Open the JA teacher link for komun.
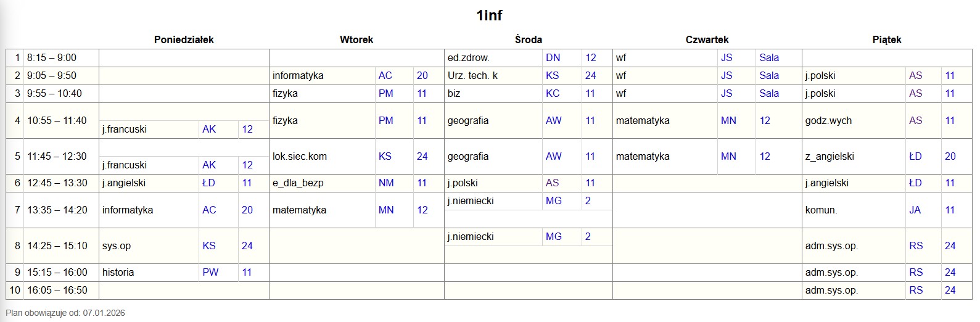 tap(915, 210)
